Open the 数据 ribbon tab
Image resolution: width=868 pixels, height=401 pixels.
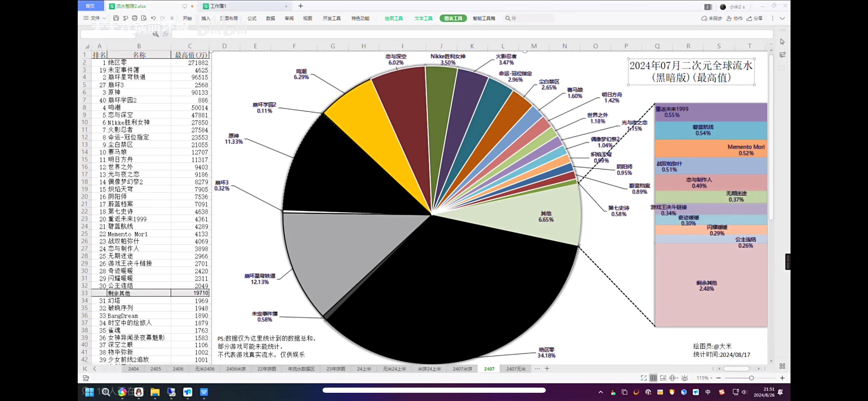coord(270,18)
